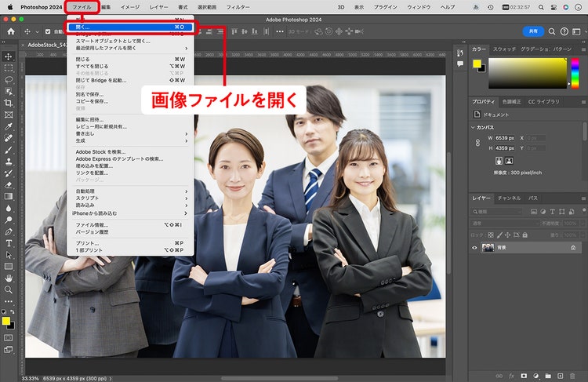Select the Lasso tool
This screenshot has width=588, height=382.
pyautogui.click(x=9, y=80)
